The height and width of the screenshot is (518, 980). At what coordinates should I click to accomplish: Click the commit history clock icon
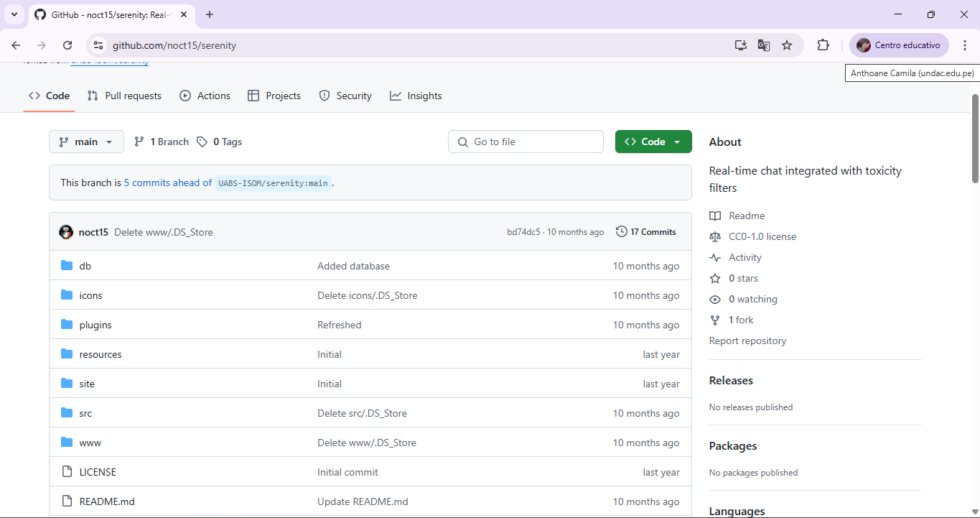point(621,232)
